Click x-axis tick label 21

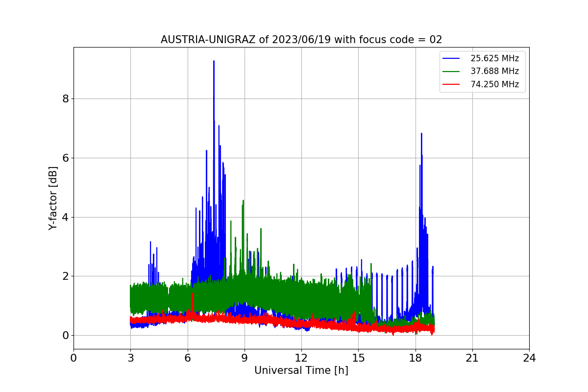(472, 358)
